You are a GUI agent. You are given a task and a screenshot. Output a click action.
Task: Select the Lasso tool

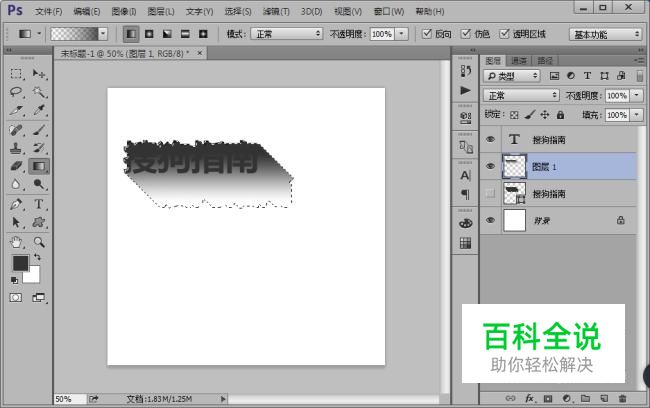point(17,91)
